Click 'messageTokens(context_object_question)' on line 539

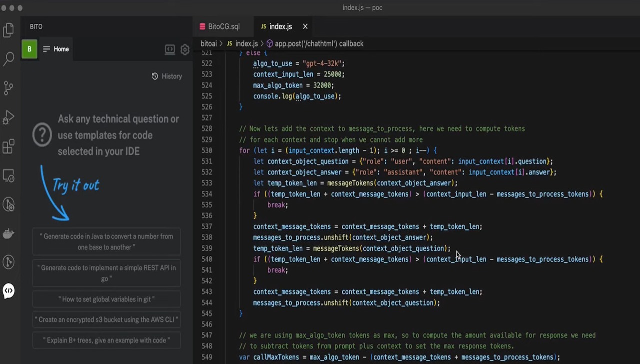coord(380,248)
